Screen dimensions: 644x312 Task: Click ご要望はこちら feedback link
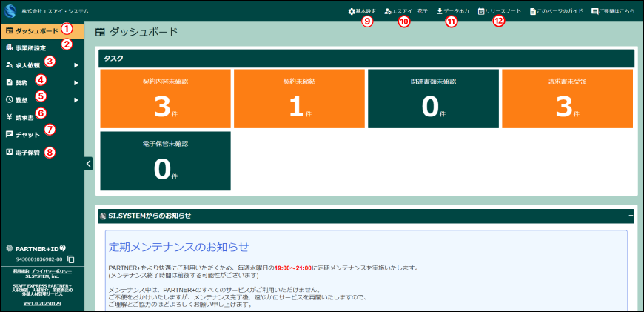[613, 12]
